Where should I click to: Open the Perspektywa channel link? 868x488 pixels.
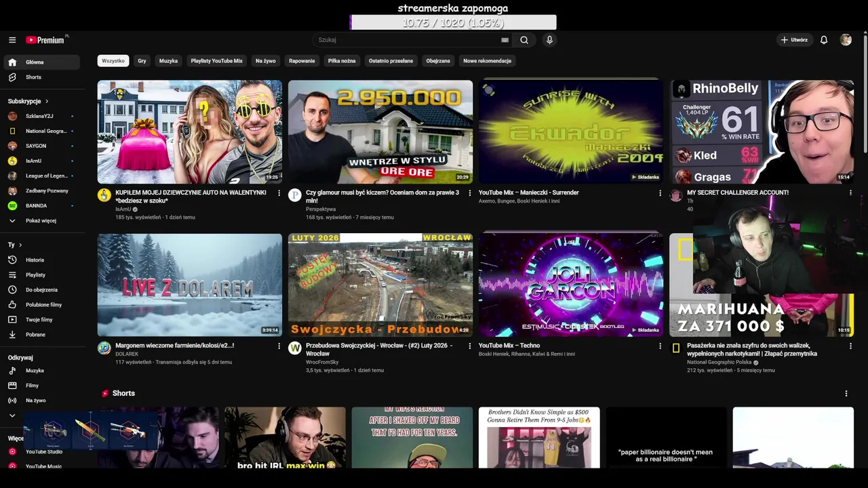coord(321,209)
